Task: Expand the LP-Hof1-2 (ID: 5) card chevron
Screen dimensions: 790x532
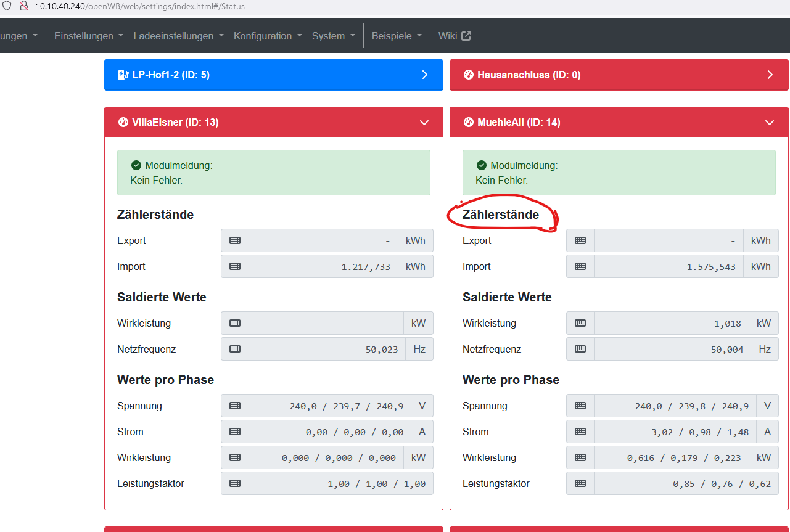Action: [424, 75]
